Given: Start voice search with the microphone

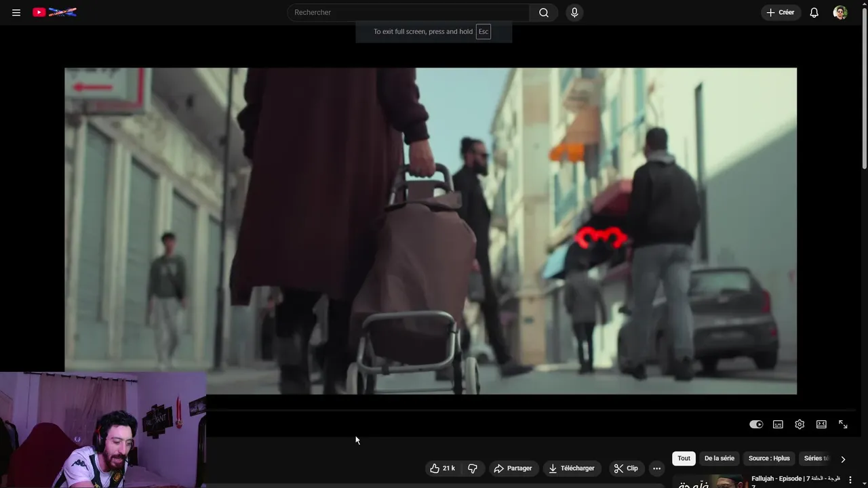Looking at the screenshot, I should pyautogui.click(x=574, y=12).
